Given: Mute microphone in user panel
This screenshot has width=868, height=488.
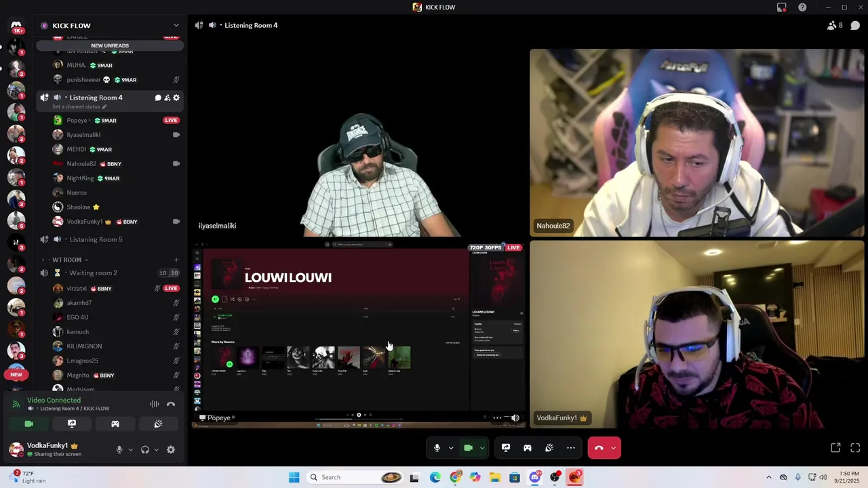Looking at the screenshot, I should pyautogui.click(x=119, y=449).
